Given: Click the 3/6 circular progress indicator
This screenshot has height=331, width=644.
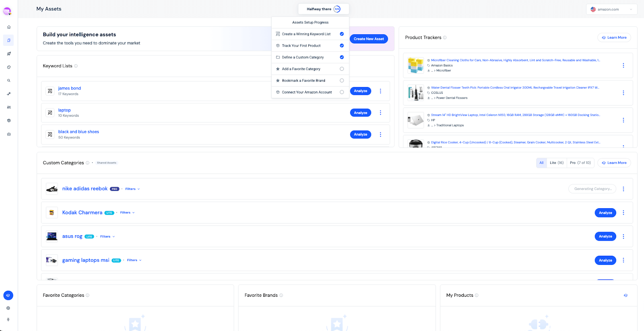Looking at the screenshot, I should (x=337, y=9).
